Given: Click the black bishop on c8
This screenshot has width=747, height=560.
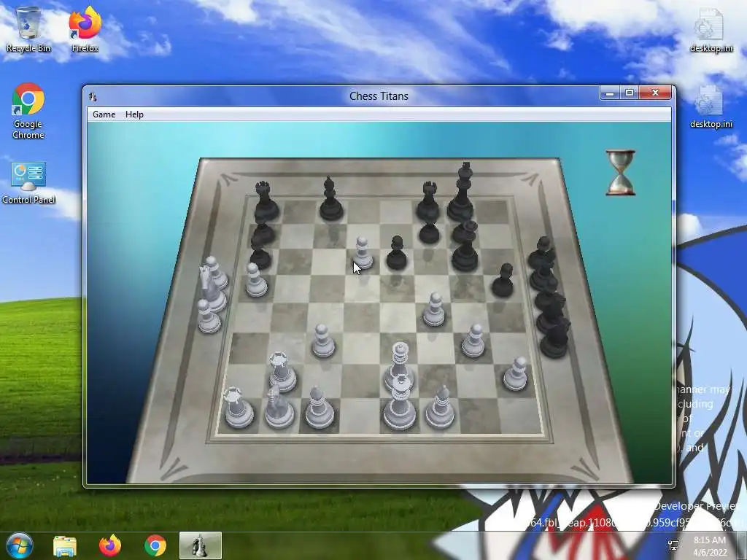Looking at the screenshot, I should 331,199.
